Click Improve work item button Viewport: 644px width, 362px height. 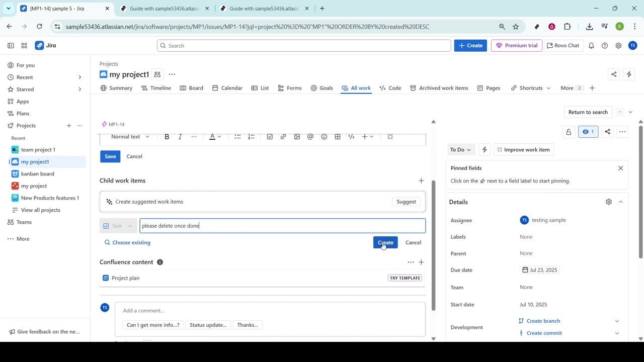click(523, 149)
